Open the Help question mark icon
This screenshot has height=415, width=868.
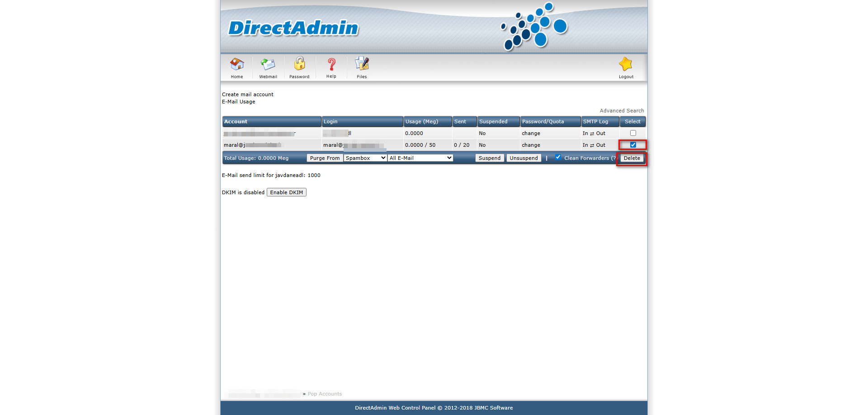[x=331, y=65]
